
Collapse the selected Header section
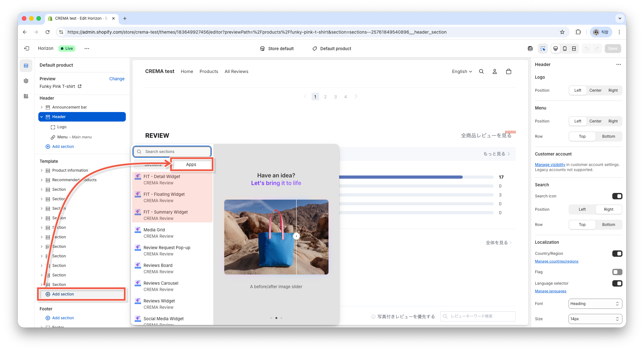[x=42, y=117]
